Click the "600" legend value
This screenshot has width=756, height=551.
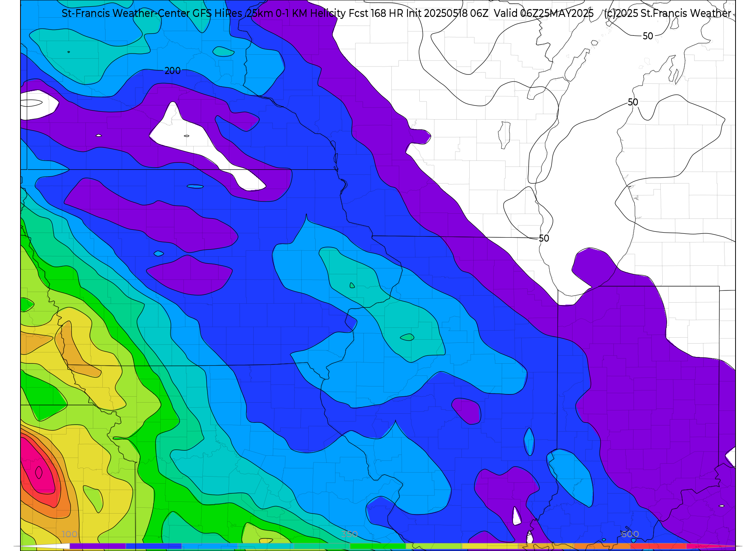[630, 534]
